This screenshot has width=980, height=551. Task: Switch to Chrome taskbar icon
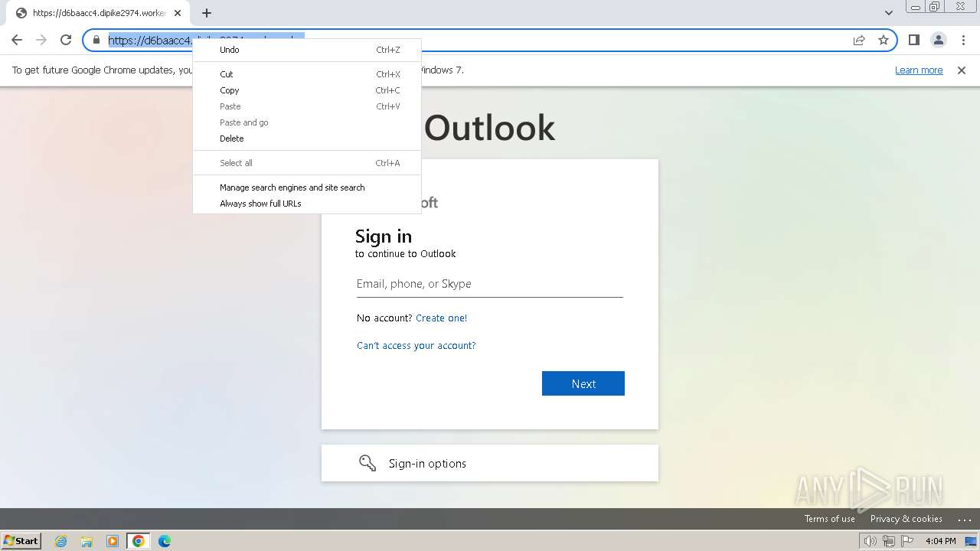pos(139,541)
